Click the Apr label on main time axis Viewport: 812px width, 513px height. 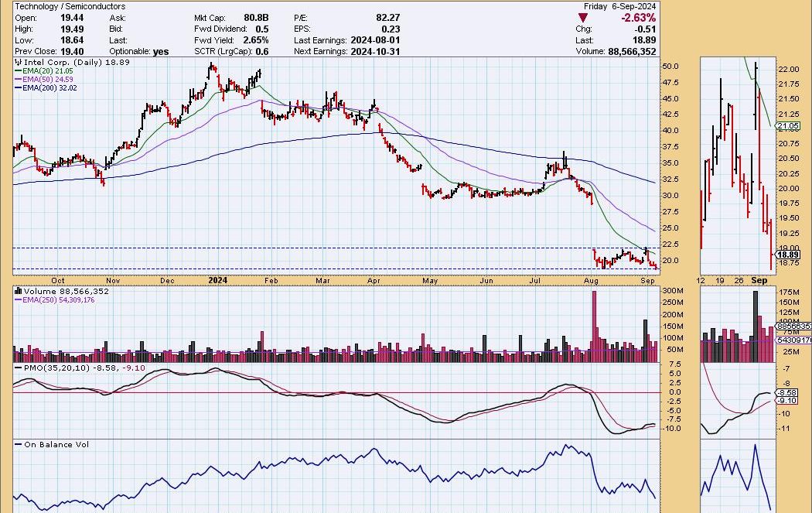pyautogui.click(x=374, y=281)
